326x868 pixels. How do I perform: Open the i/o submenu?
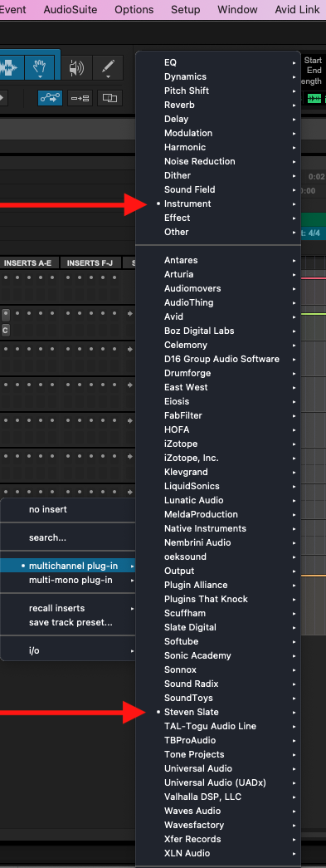(x=68, y=650)
